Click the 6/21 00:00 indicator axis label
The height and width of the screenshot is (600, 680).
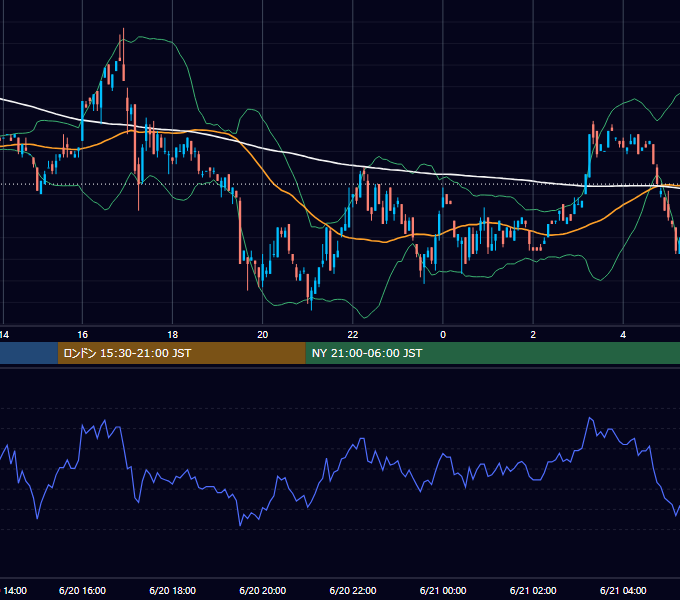443,590
